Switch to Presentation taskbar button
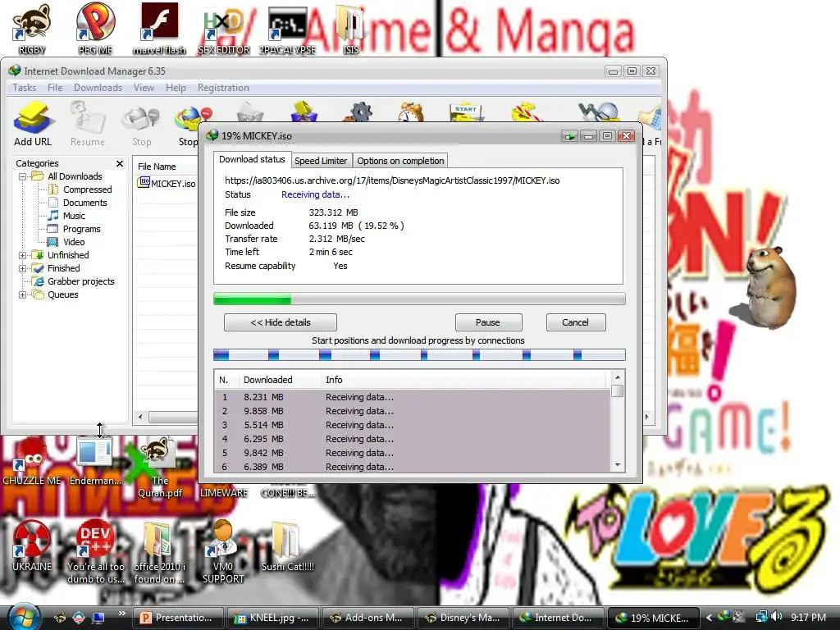 (x=177, y=618)
